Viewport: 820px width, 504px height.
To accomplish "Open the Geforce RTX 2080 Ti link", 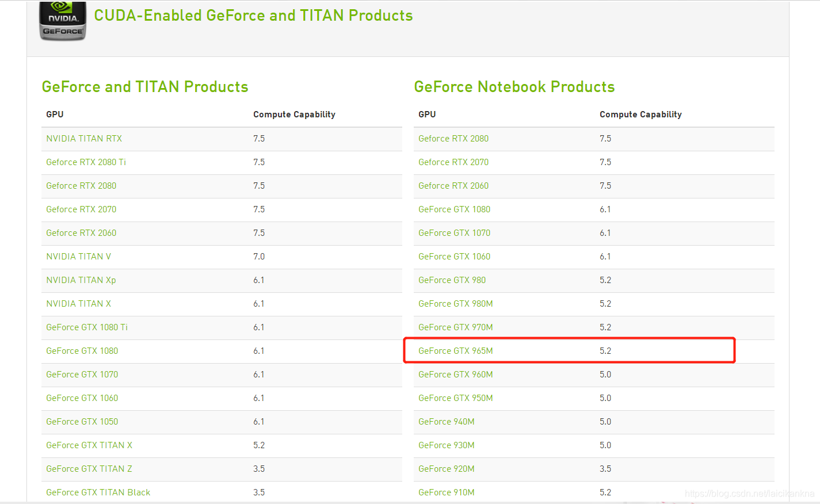I will point(86,162).
